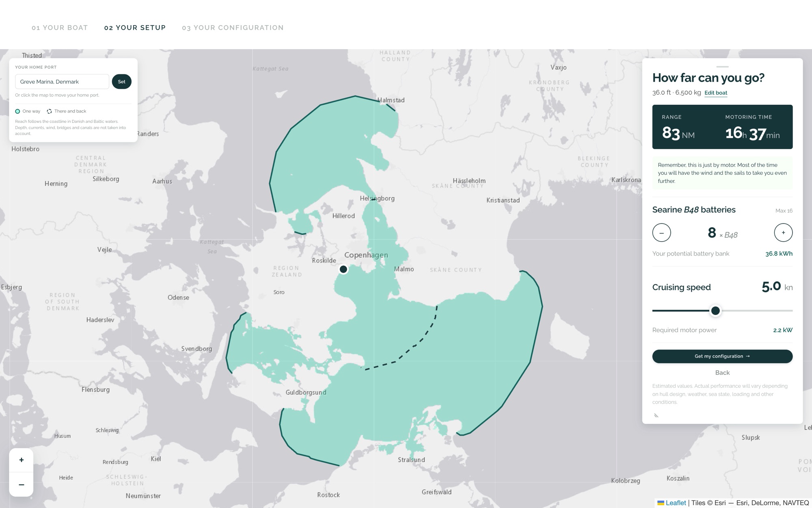Click the Copenhagen map label
The width and height of the screenshot is (812, 508).
pyautogui.click(x=366, y=255)
